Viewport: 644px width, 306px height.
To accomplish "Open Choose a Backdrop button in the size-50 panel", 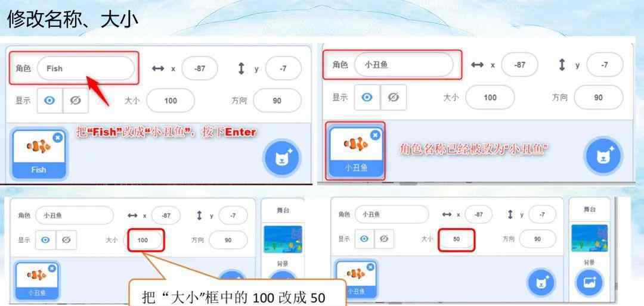I will click(589, 282).
